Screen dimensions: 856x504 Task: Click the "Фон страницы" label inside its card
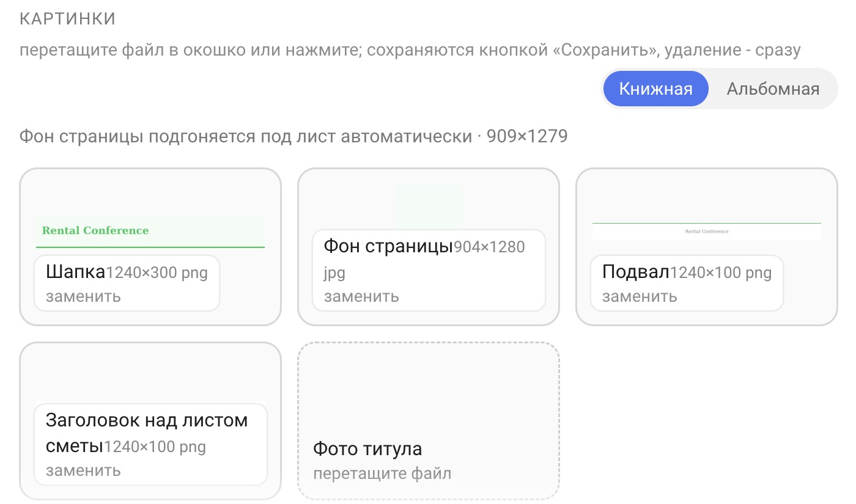coord(388,247)
